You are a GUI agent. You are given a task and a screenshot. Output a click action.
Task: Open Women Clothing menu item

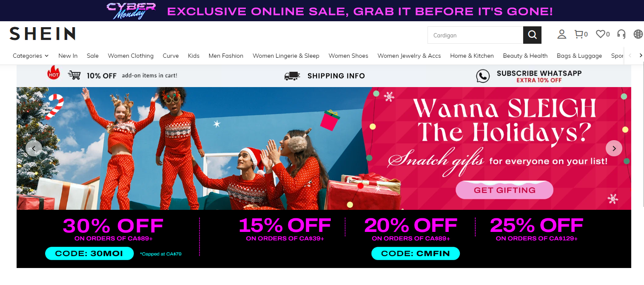pos(131,56)
